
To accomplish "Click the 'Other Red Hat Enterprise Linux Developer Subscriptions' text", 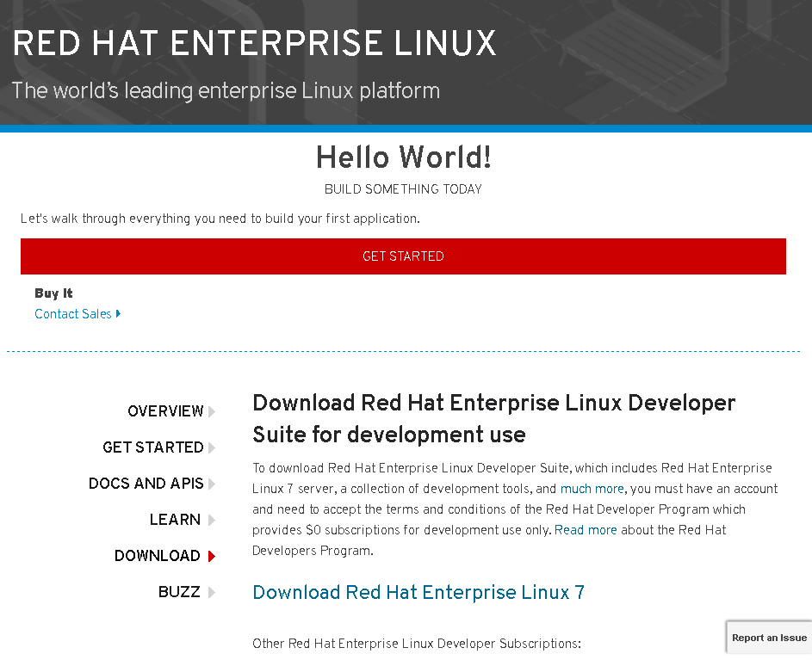I will tap(417, 644).
